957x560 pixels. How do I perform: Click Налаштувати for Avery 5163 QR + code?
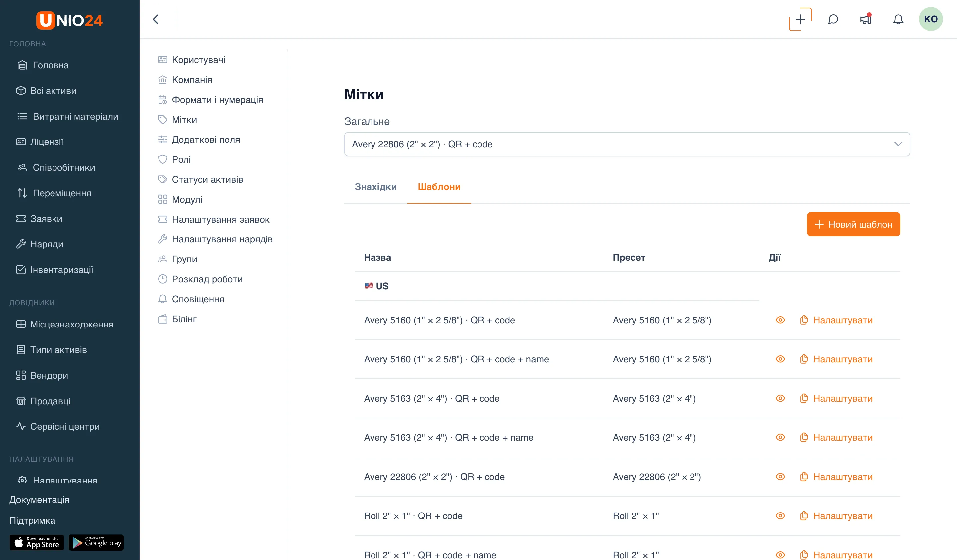[x=836, y=398]
